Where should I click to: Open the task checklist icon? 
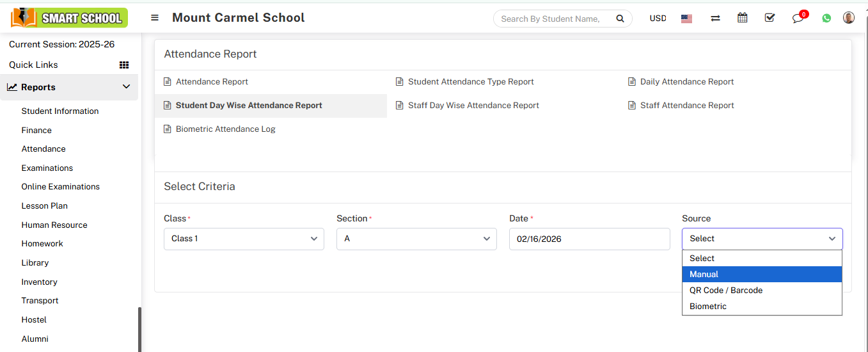tap(769, 18)
